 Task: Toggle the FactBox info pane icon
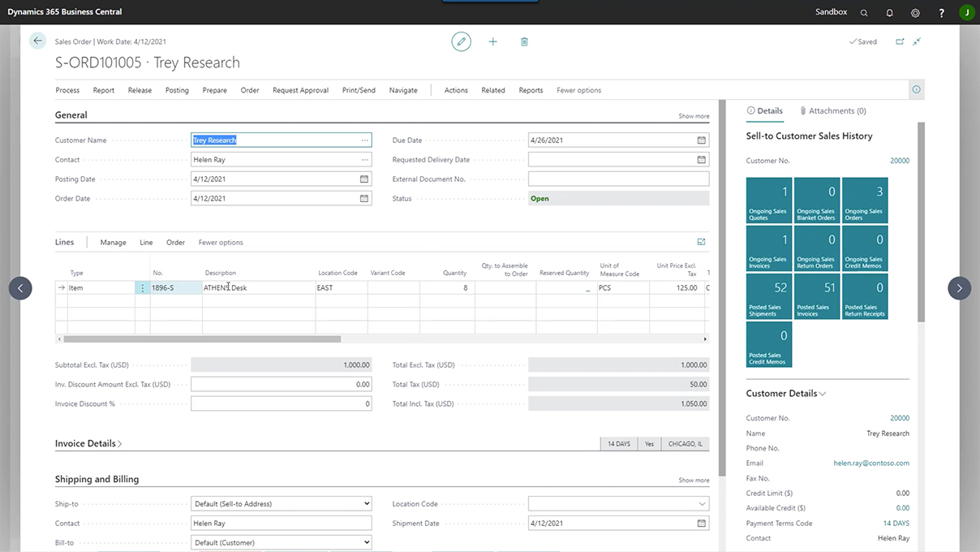pyautogui.click(x=916, y=90)
